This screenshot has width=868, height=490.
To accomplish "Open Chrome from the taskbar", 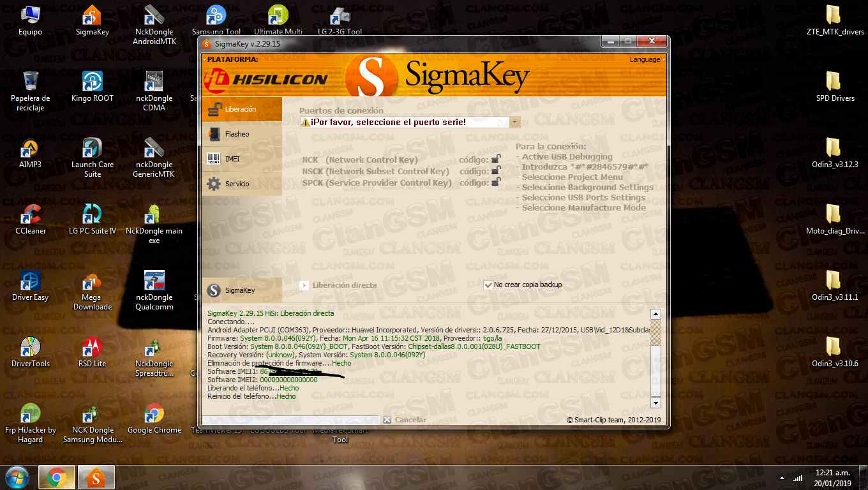I will (x=57, y=477).
